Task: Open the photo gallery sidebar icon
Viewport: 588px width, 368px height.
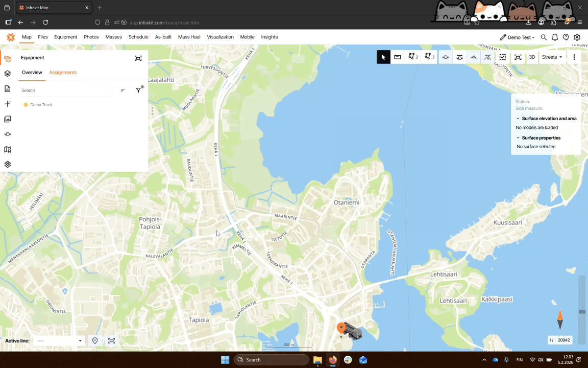Action: click(8, 119)
